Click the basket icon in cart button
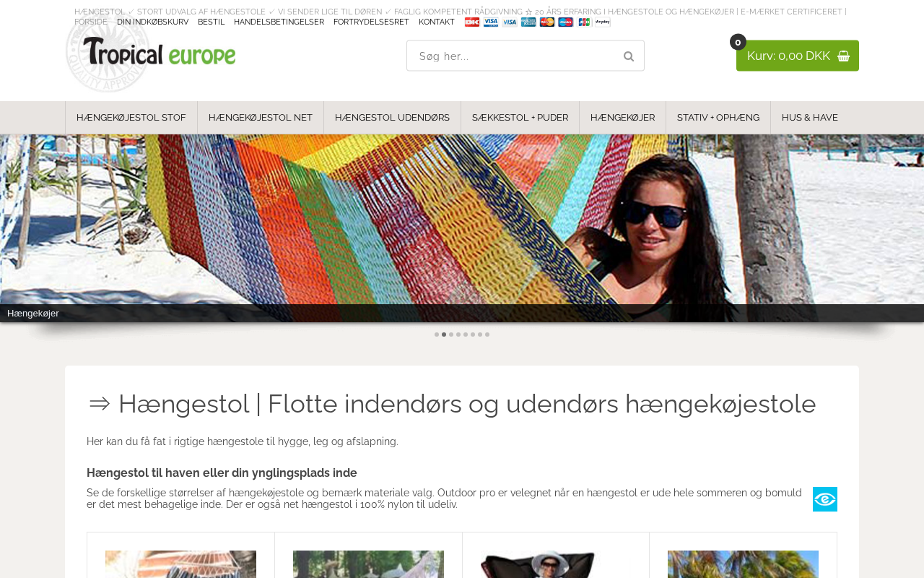This screenshot has width=924, height=578. 843,56
